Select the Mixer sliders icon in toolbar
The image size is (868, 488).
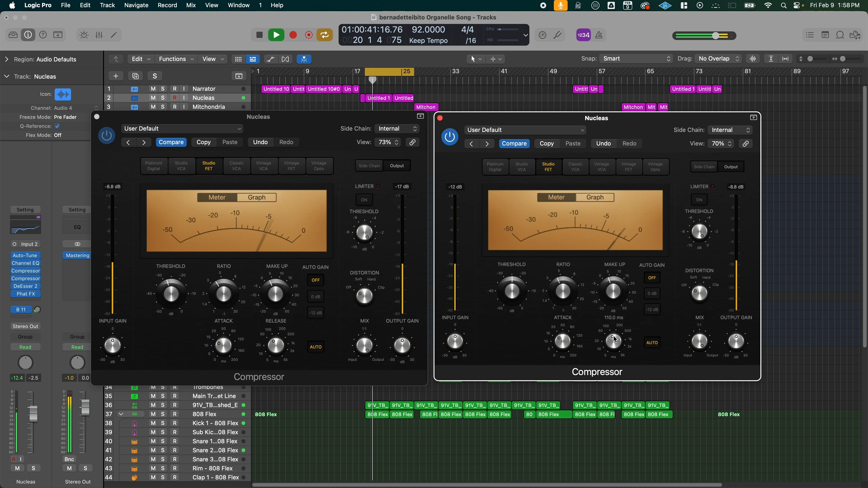pyautogui.click(x=99, y=35)
